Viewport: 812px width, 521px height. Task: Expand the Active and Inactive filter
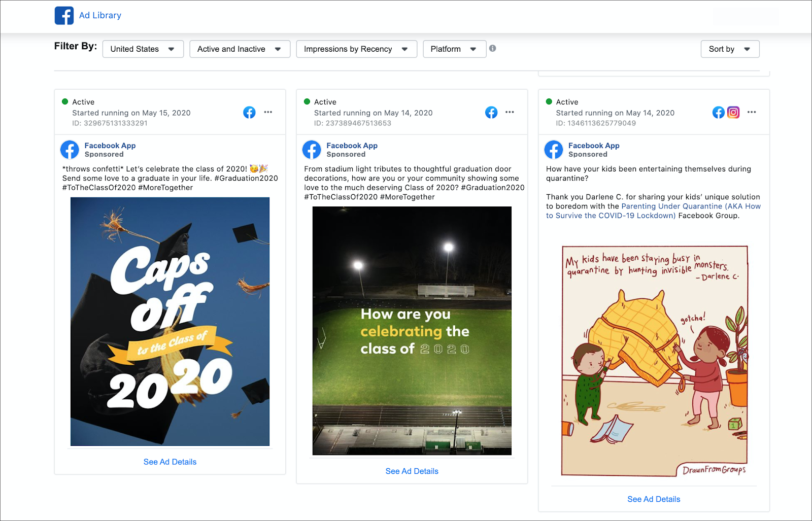240,49
